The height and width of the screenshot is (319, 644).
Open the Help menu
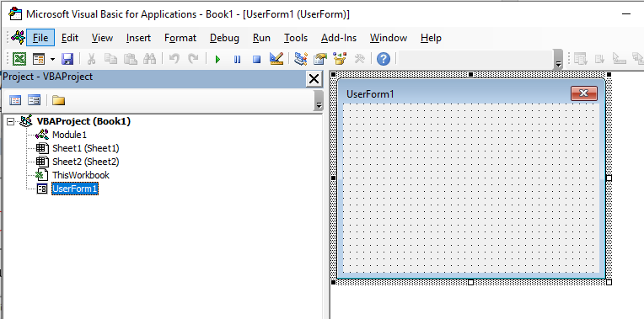pos(431,38)
